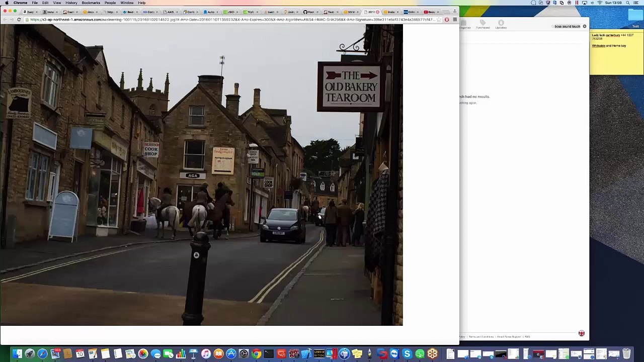Open the Help menu

coord(142,3)
